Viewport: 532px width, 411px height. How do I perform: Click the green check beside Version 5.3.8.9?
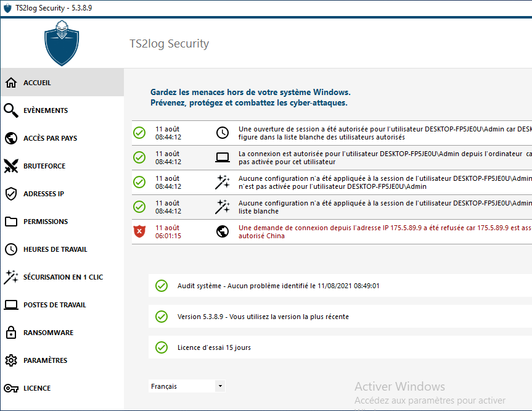click(162, 317)
